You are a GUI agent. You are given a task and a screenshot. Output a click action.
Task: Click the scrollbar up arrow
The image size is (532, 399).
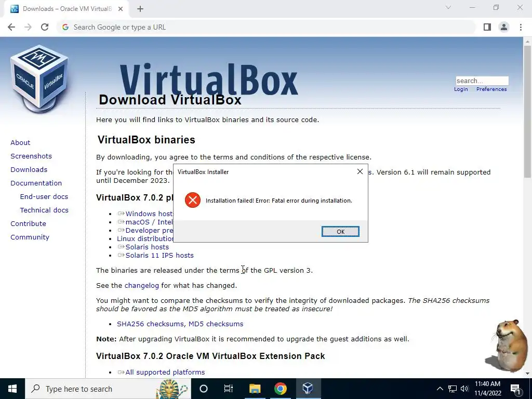pos(527,42)
